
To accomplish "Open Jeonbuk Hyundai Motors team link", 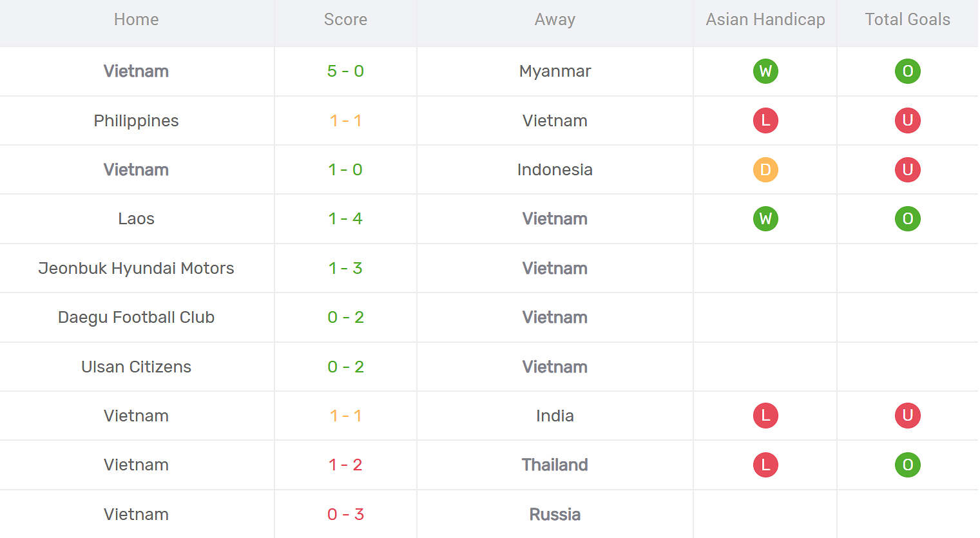I will click(x=136, y=268).
